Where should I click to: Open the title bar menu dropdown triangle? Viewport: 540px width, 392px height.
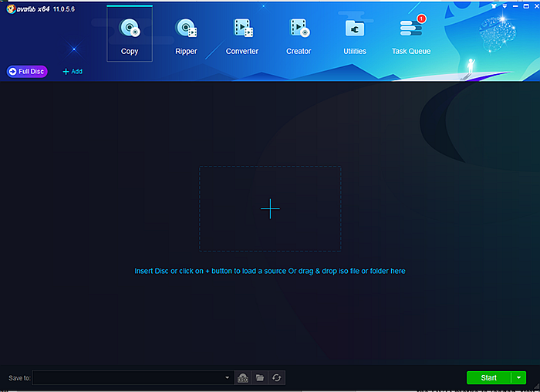505,6
